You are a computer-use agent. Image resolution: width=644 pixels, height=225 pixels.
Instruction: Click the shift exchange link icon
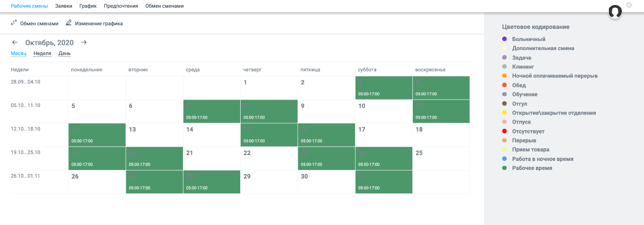14,23
